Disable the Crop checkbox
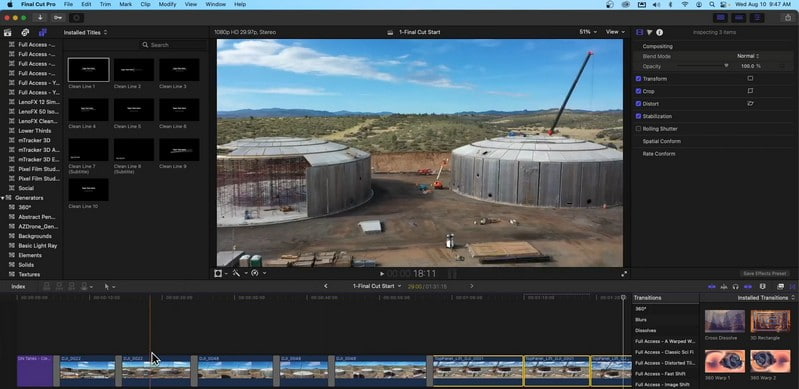The height and width of the screenshot is (389, 799). coord(638,91)
